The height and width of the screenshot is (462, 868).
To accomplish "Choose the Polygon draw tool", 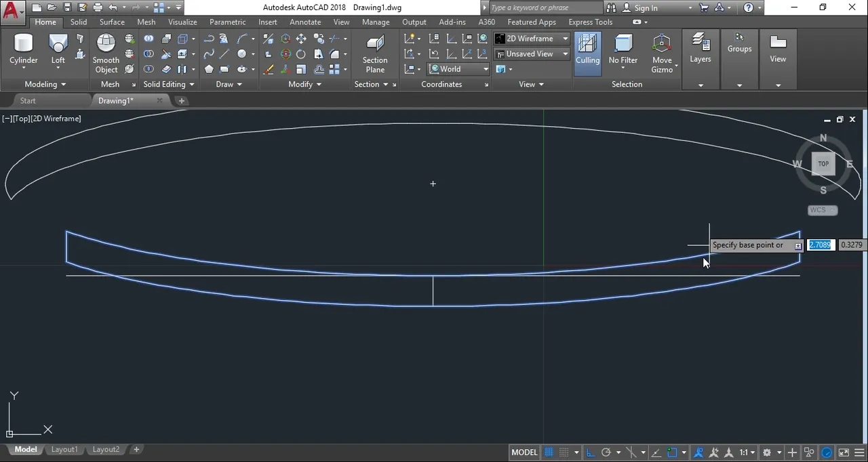I will click(x=209, y=69).
